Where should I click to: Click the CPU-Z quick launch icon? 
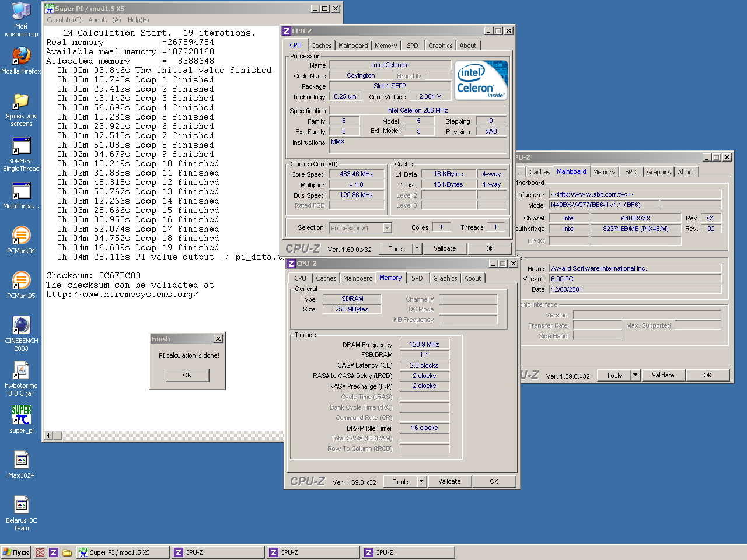point(54,552)
